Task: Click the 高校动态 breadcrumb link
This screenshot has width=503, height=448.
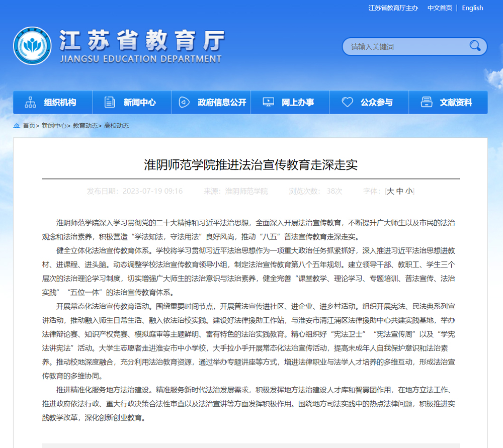Action: tap(117, 126)
